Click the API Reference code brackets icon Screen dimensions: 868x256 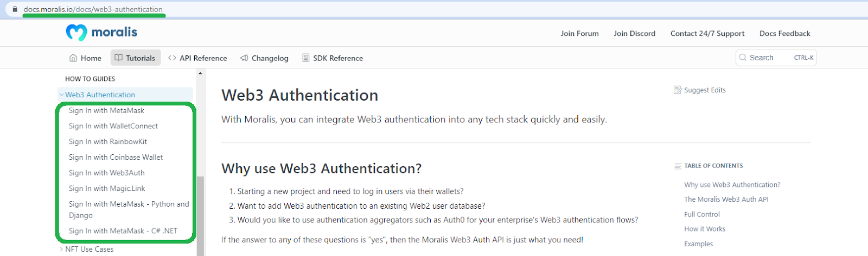point(172,58)
